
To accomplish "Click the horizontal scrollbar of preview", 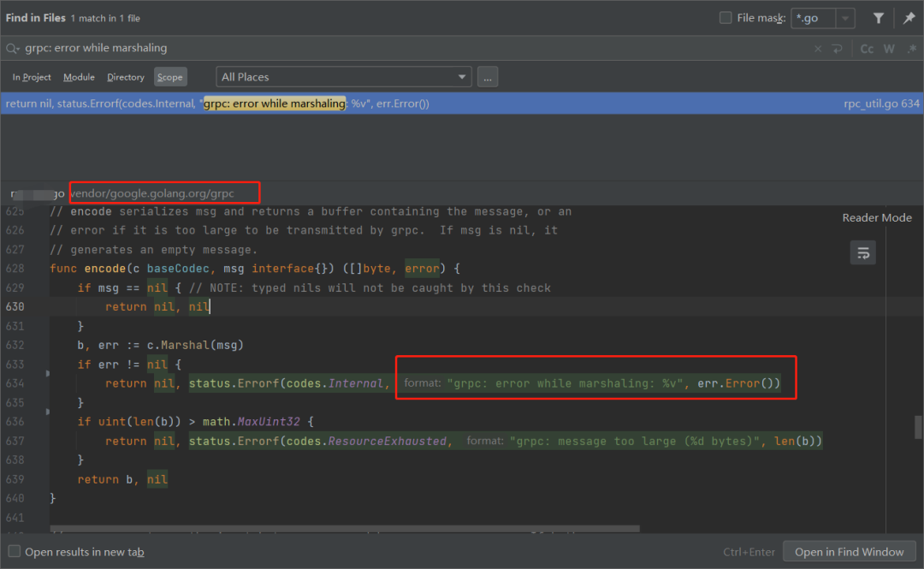I will pos(345,529).
